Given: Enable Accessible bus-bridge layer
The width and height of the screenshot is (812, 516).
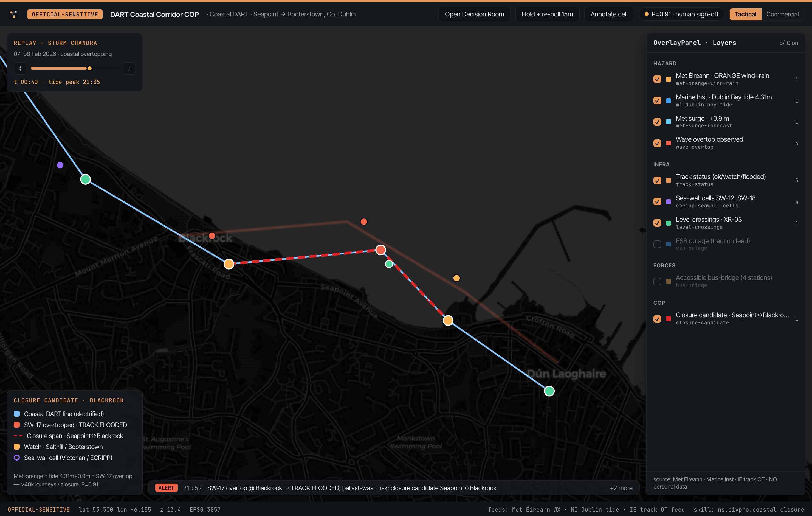Looking at the screenshot, I should click(x=657, y=281).
